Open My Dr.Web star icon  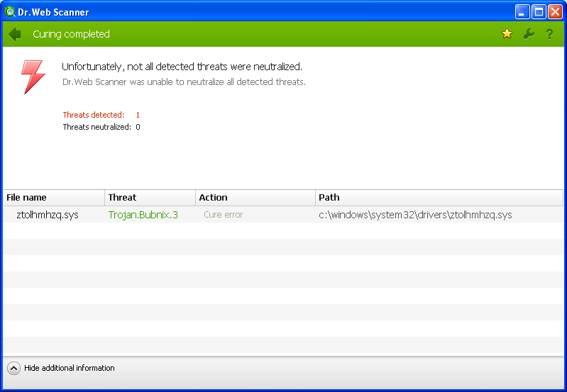507,34
